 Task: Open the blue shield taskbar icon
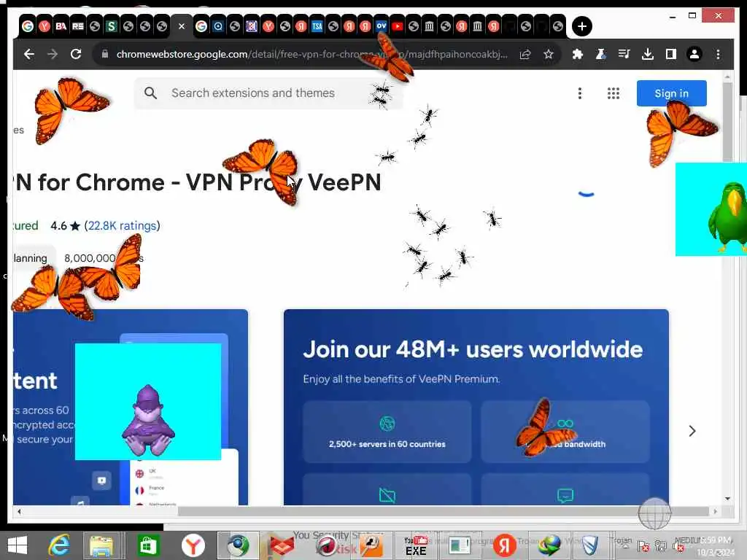pos(589,545)
